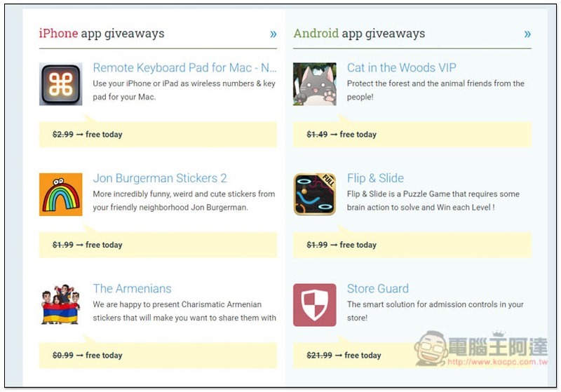
Task: Expand Android app giveaways with the arrow
Action: point(527,34)
